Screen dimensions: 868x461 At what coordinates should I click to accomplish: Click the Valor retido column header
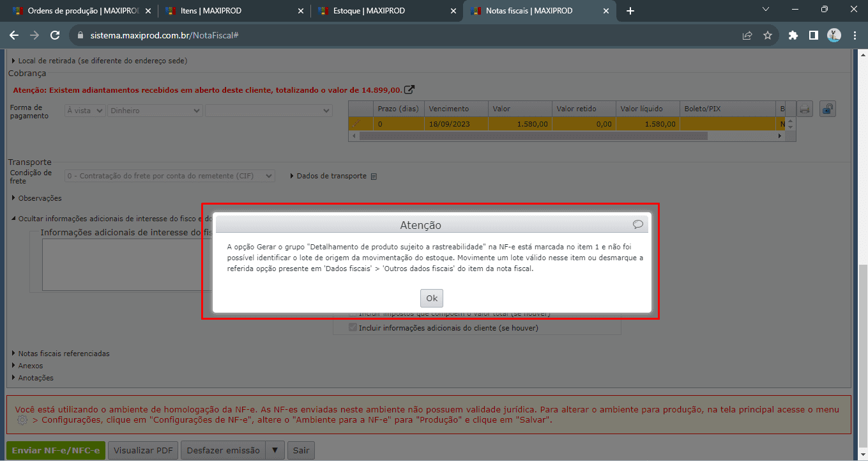point(584,109)
